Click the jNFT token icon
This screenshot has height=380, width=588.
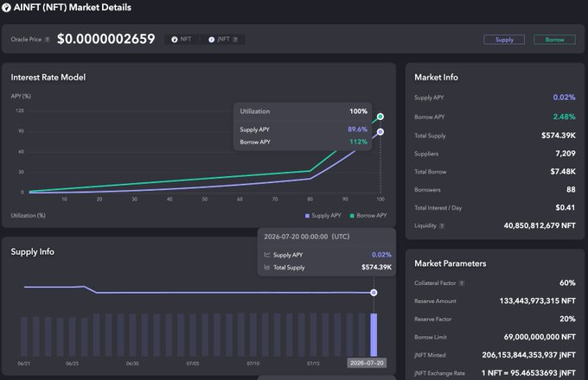[212, 40]
